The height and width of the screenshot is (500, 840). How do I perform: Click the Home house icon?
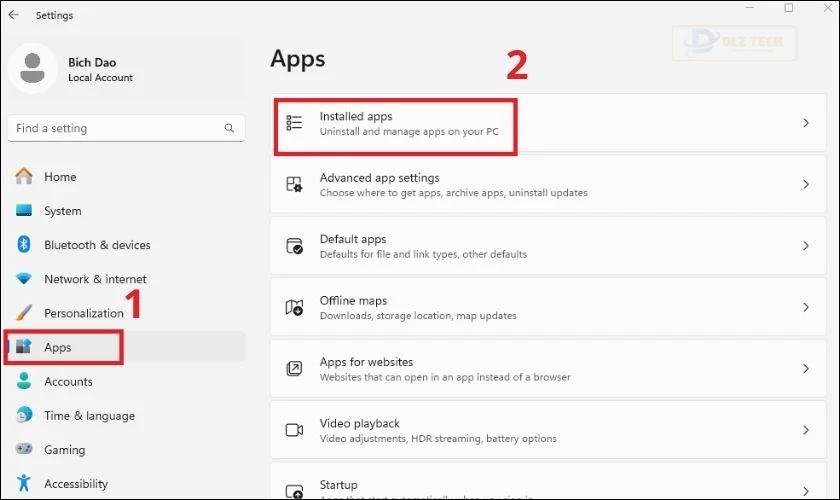pos(24,176)
